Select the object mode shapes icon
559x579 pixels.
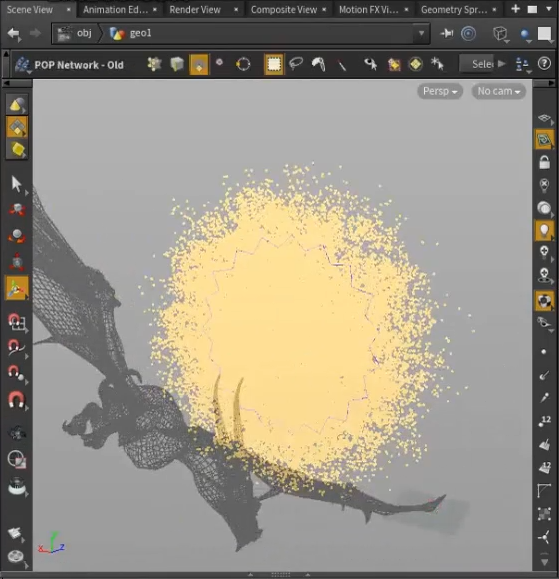click(x=17, y=105)
